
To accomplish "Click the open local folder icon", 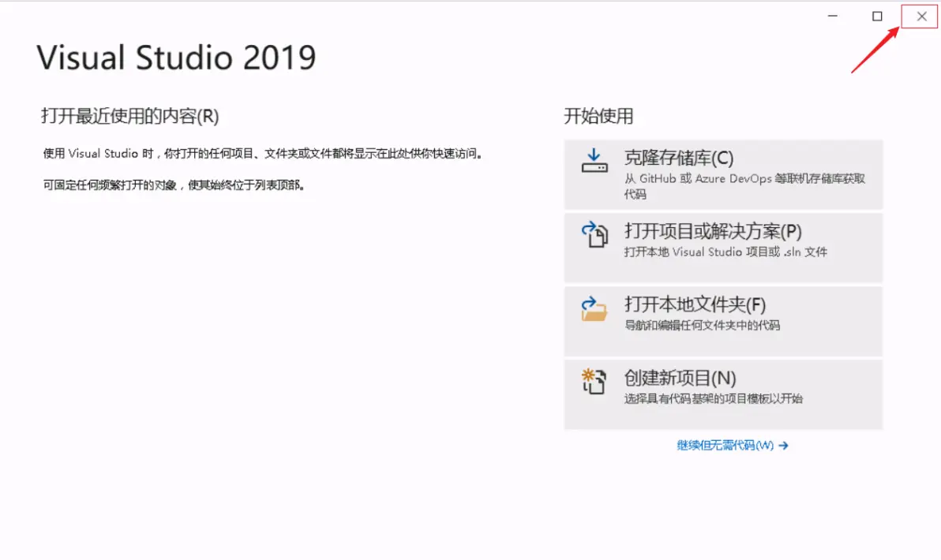I will 594,308.
